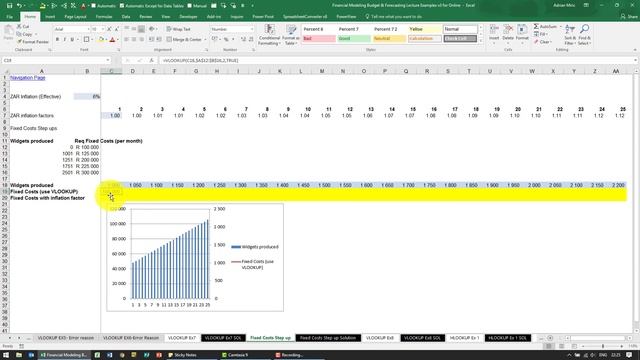Click the zoom slider in status bar
The width and height of the screenshot is (640, 360).
pos(603,346)
